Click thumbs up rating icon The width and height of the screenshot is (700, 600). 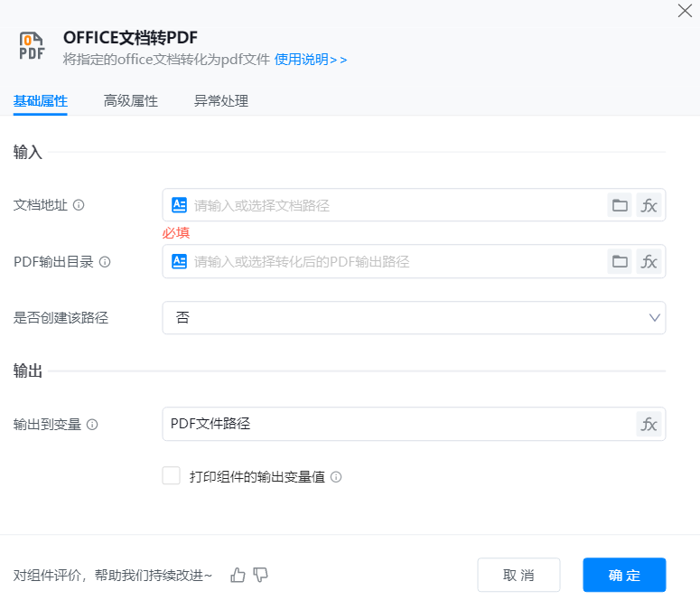pos(238,575)
